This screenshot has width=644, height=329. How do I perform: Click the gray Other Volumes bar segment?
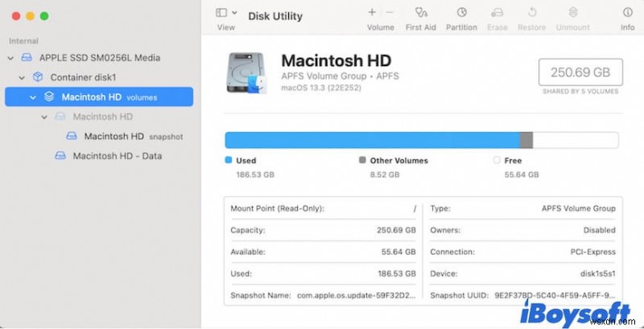pos(526,140)
